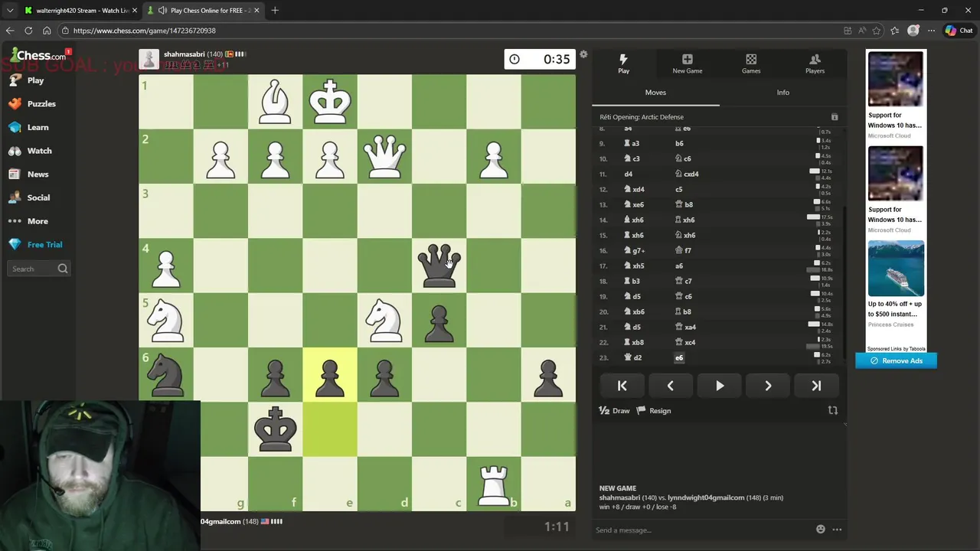980x551 pixels.
Task: Open shahmasabri's player profile name
Action: click(185, 54)
